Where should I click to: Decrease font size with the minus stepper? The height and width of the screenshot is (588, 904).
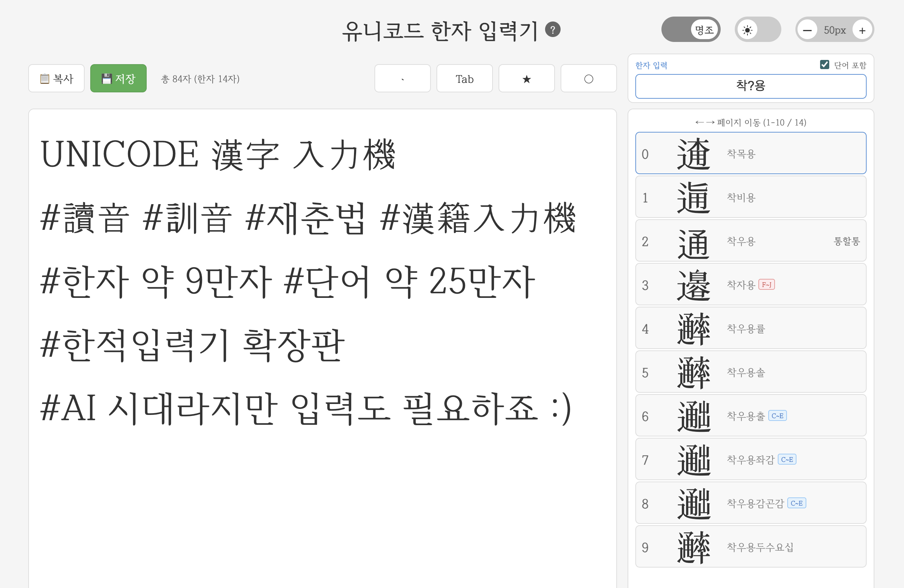click(807, 30)
